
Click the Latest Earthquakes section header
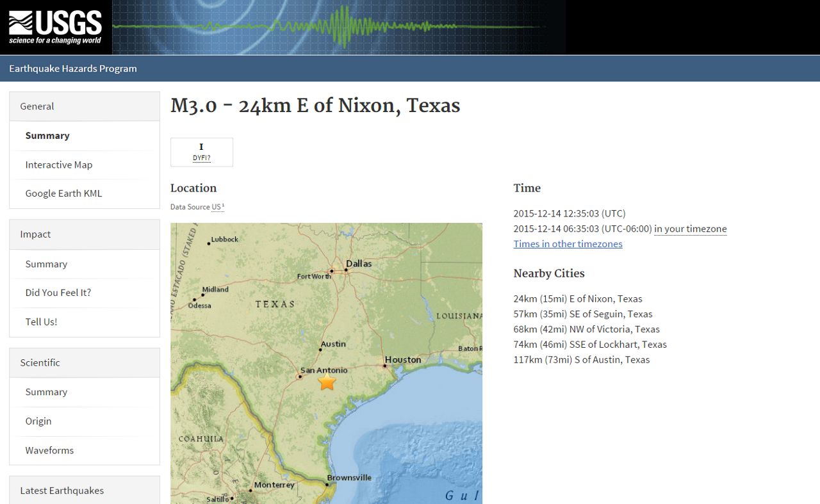coord(61,491)
